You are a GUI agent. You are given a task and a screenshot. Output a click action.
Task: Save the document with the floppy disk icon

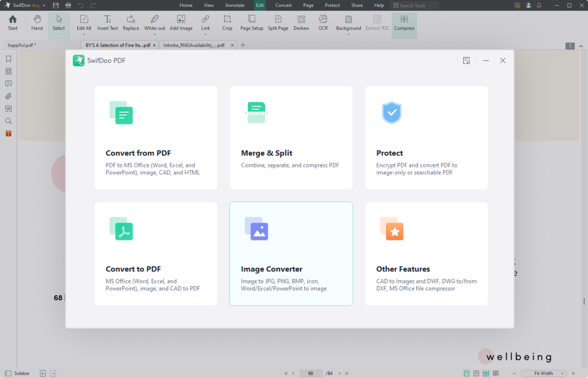(x=56, y=5)
